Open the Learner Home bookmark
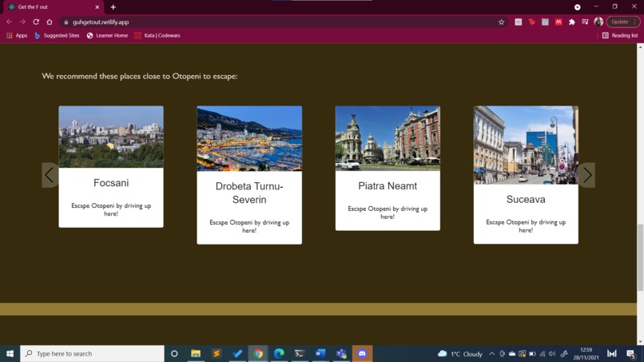This screenshot has width=644, height=362. pyautogui.click(x=107, y=36)
